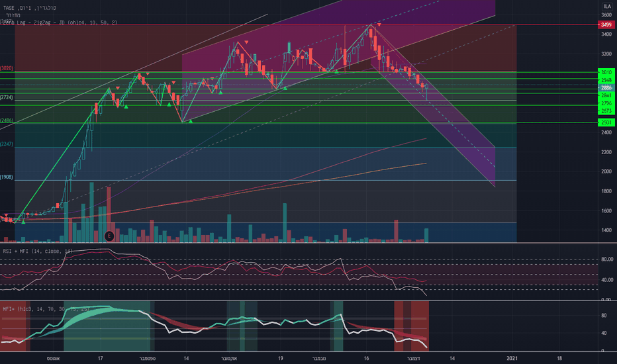Click the 2000 value on price axis
The height and width of the screenshot is (364, 617).
(606, 171)
